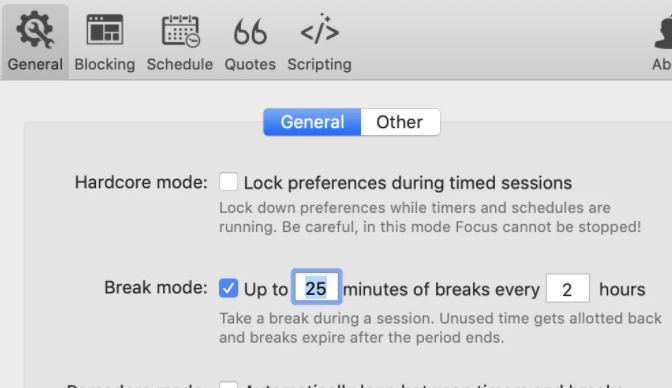Toggle the partially visible Pomodoro mode checkbox
672x388 pixels.
tap(228, 384)
